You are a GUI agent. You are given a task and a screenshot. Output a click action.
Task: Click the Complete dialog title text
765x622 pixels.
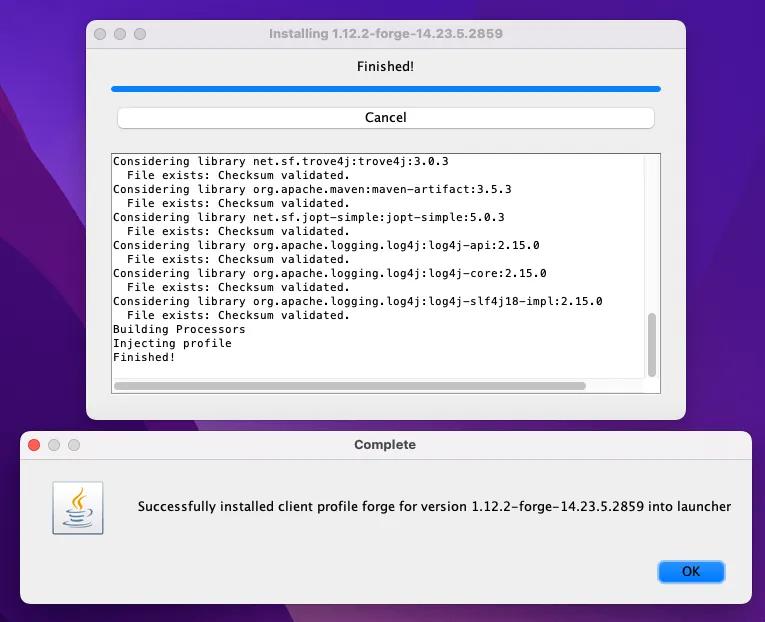pos(385,444)
